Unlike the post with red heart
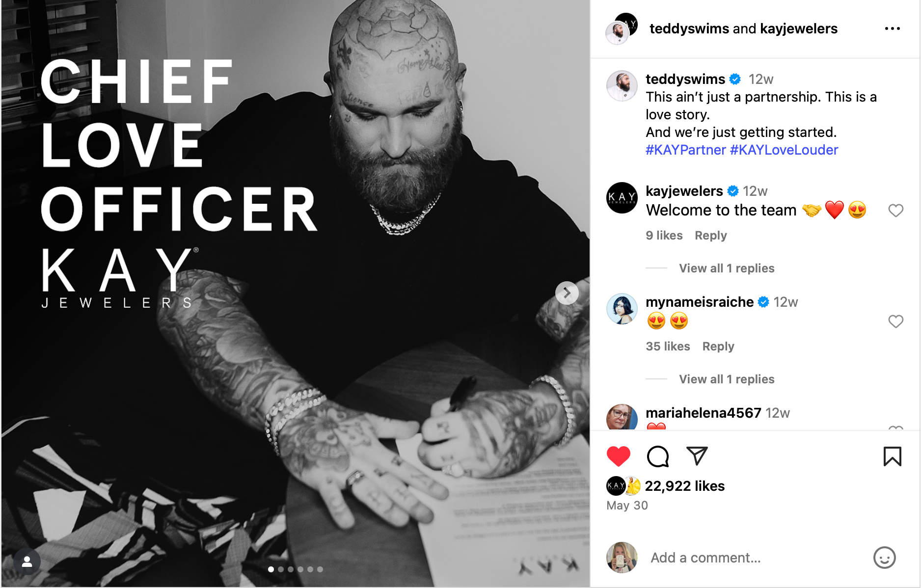 pos(618,456)
